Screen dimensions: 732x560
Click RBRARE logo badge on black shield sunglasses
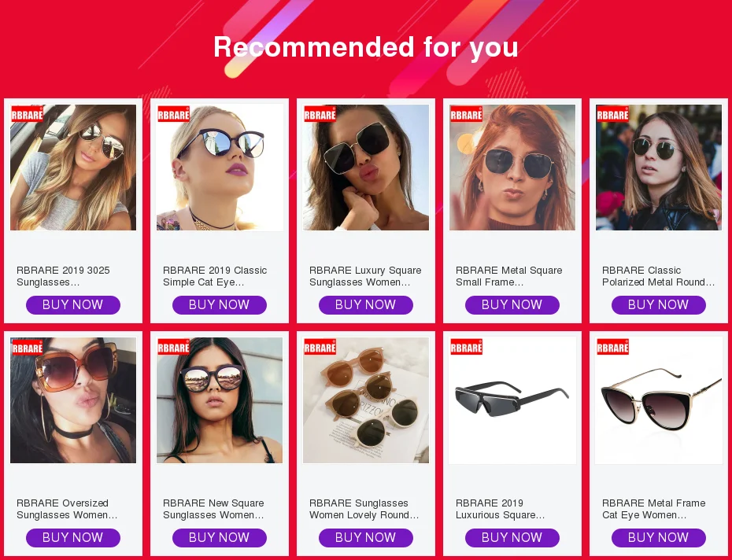pos(467,347)
